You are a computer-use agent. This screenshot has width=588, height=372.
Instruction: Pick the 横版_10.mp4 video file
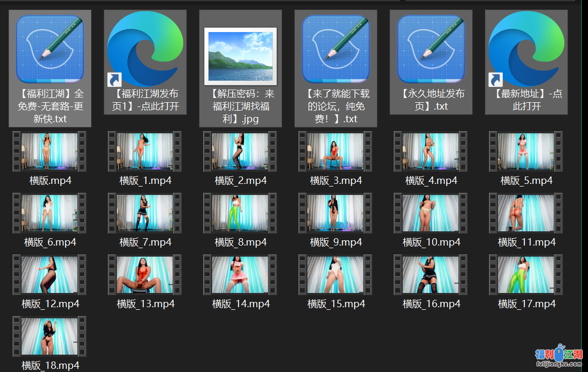pos(431,213)
